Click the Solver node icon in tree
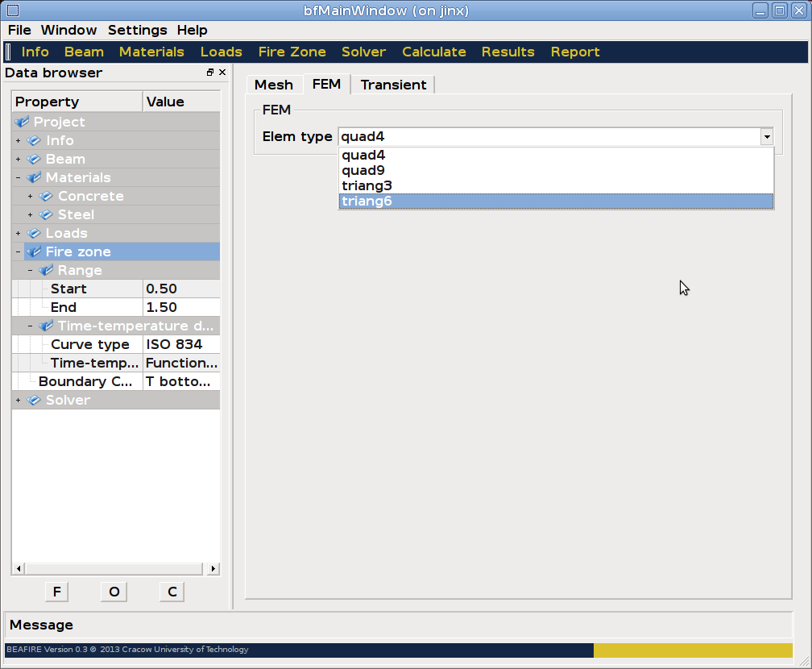The image size is (812, 669). [34, 400]
